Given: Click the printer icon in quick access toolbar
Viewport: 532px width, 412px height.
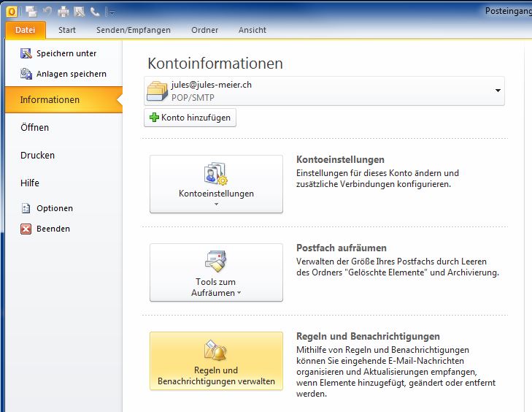Looking at the screenshot, I should coord(63,12).
